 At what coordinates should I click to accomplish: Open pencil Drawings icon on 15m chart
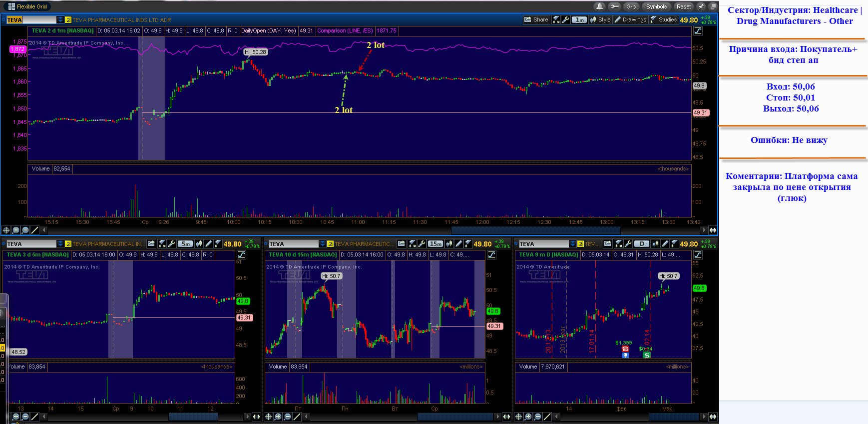point(458,244)
